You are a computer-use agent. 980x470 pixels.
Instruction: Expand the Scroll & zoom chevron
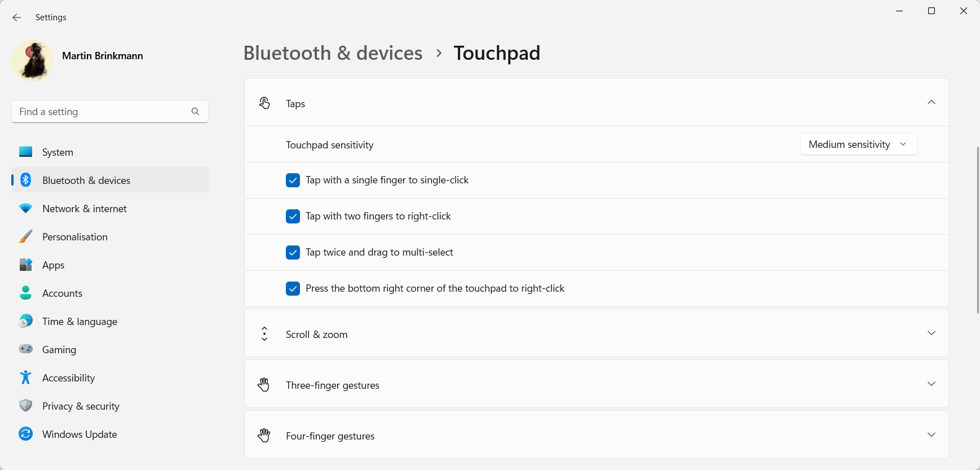tap(932, 333)
